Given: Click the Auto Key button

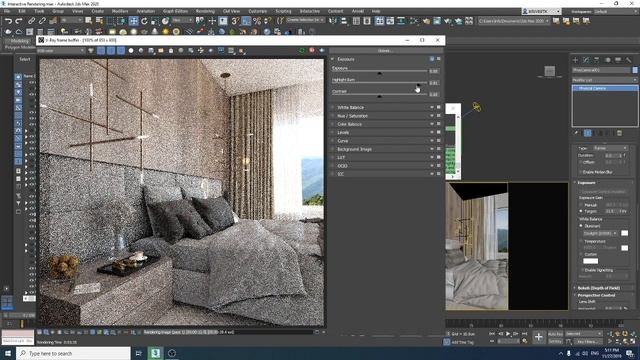Looking at the screenshot, I should (555, 334).
